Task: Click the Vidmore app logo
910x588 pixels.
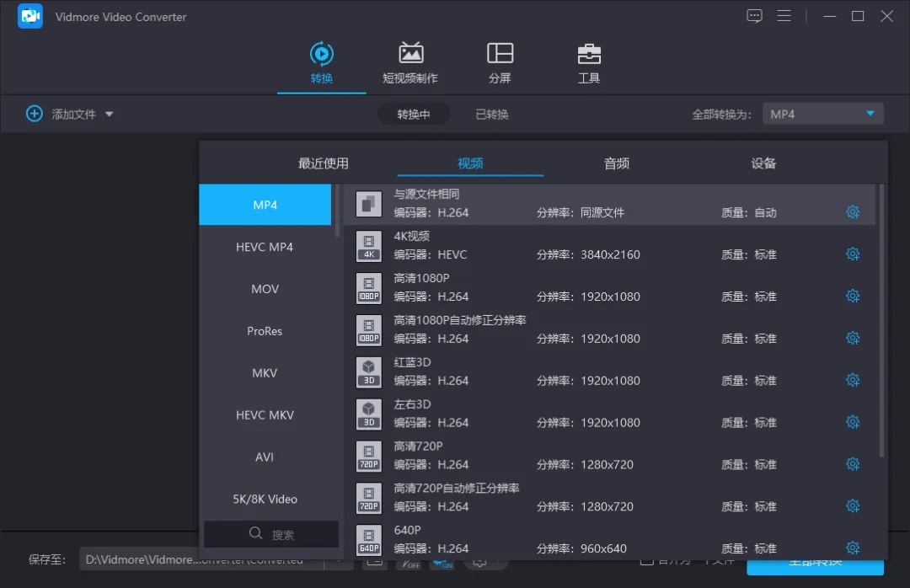Action: click(x=30, y=16)
